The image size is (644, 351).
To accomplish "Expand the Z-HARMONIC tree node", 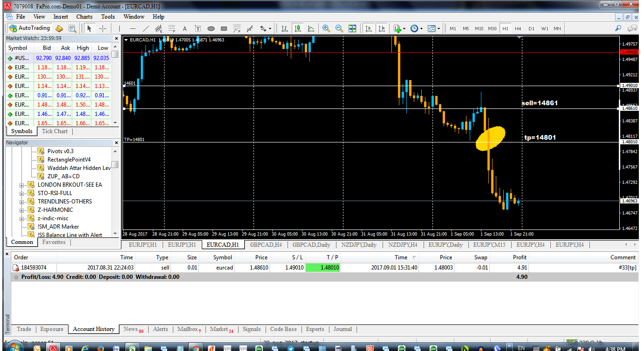I will click(x=22, y=210).
